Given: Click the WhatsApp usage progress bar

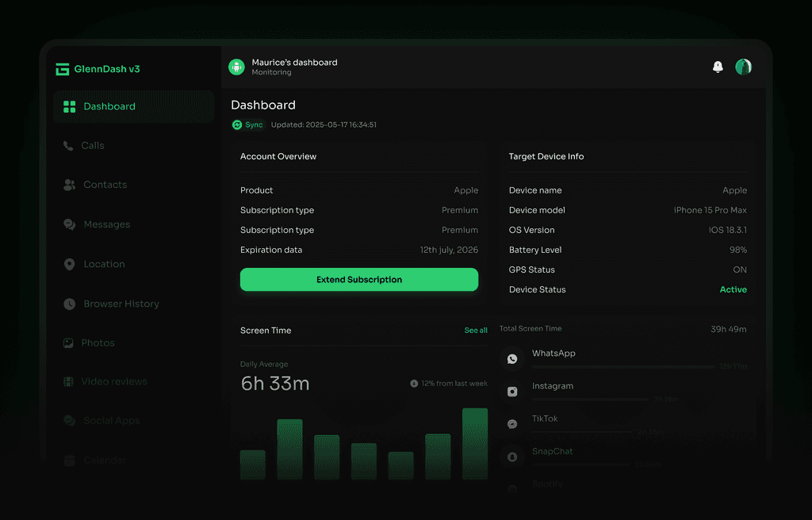Looking at the screenshot, I should point(623,367).
